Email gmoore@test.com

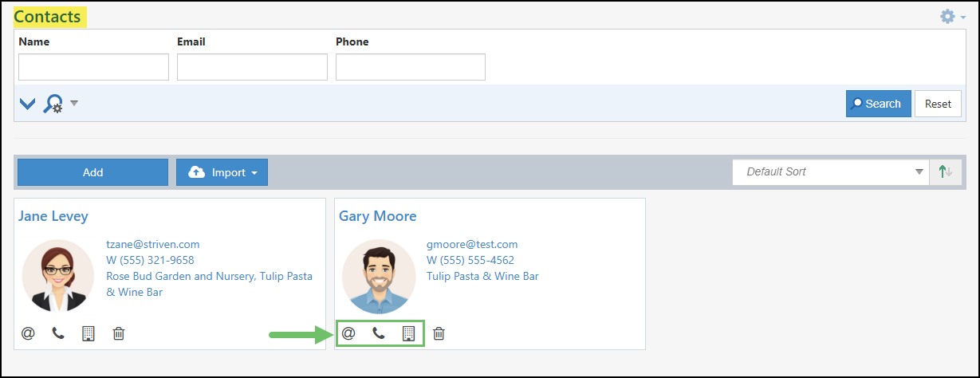(x=472, y=244)
